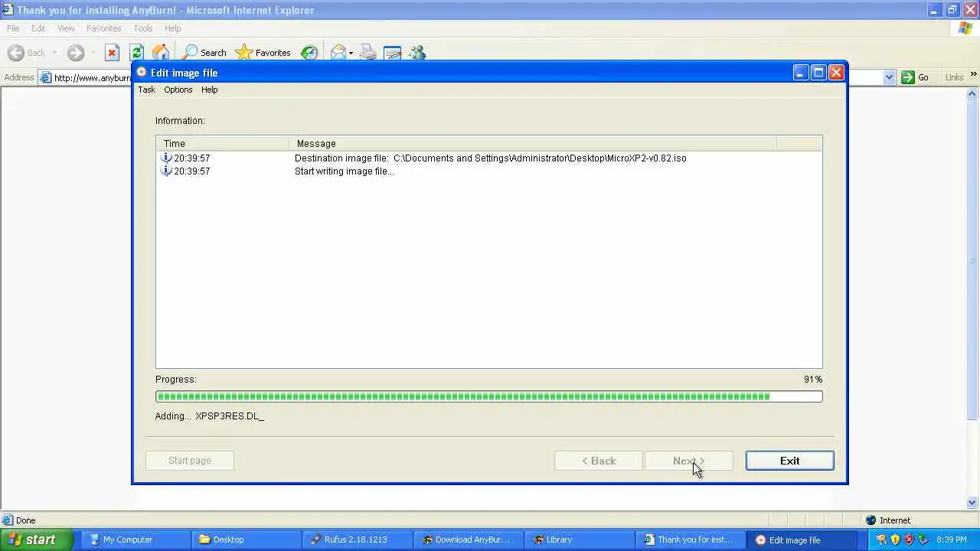Expand the Mail button dropdown arrow

coord(351,53)
